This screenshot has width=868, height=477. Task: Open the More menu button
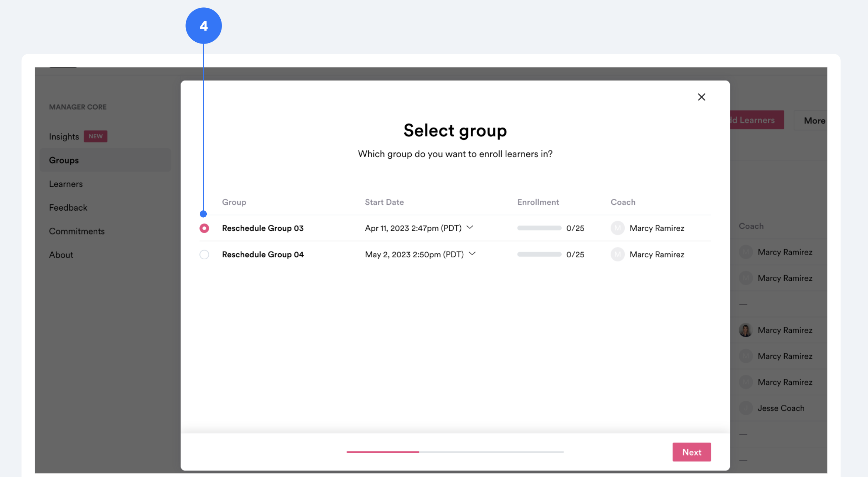click(x=814, y=121)
